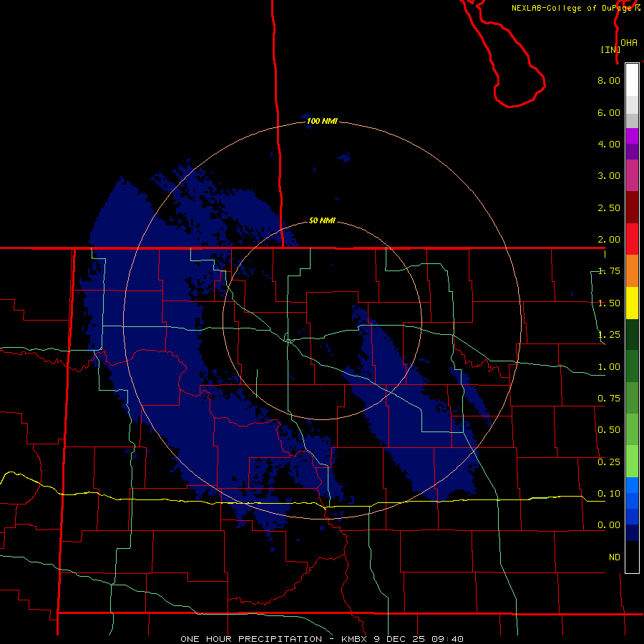Click the 8.00 legend value
The height and width of the screenshot is (644, 644).
609,80
